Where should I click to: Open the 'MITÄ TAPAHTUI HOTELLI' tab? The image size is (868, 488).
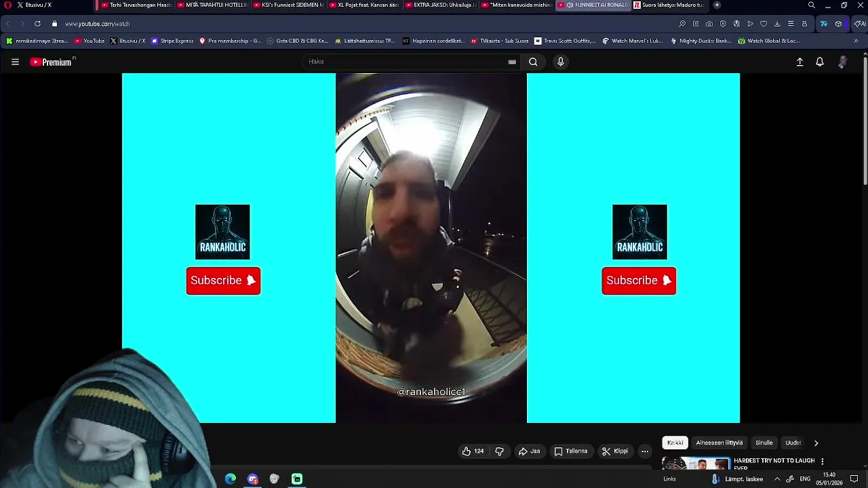[212, 5]
